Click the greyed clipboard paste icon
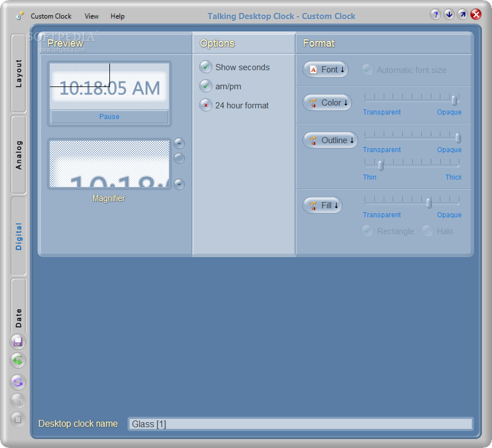 point(18,419)
